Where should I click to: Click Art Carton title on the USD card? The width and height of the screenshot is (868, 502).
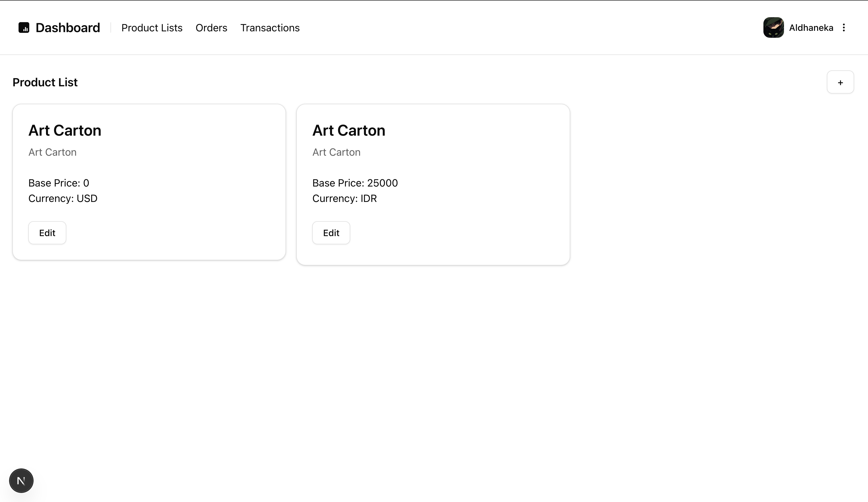click(x=65, y=131)
